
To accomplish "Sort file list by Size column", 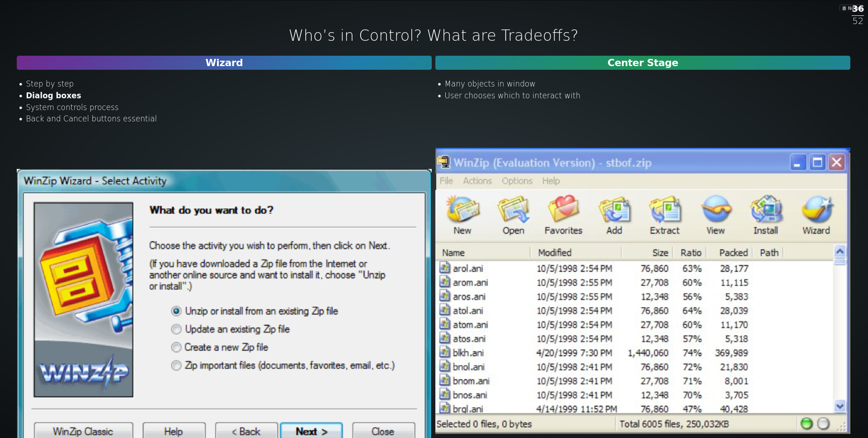I will pyautogui.click(x=647, y=253).
